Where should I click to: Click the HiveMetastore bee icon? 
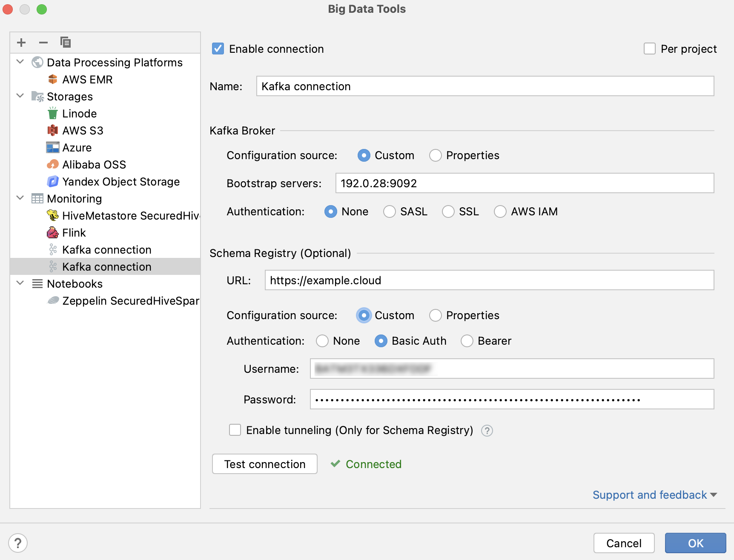[x=53, y=216]
